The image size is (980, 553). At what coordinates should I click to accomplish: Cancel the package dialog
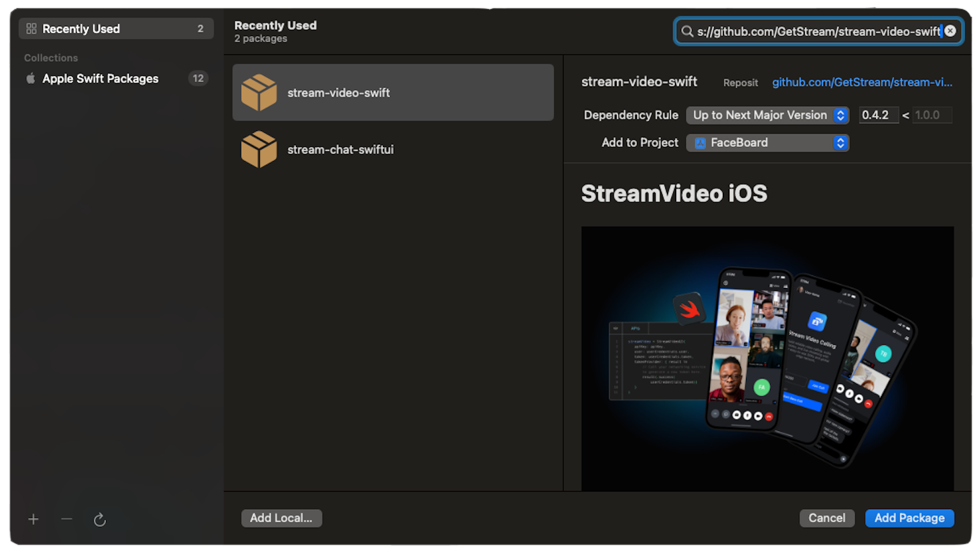(x=826, y=517)
